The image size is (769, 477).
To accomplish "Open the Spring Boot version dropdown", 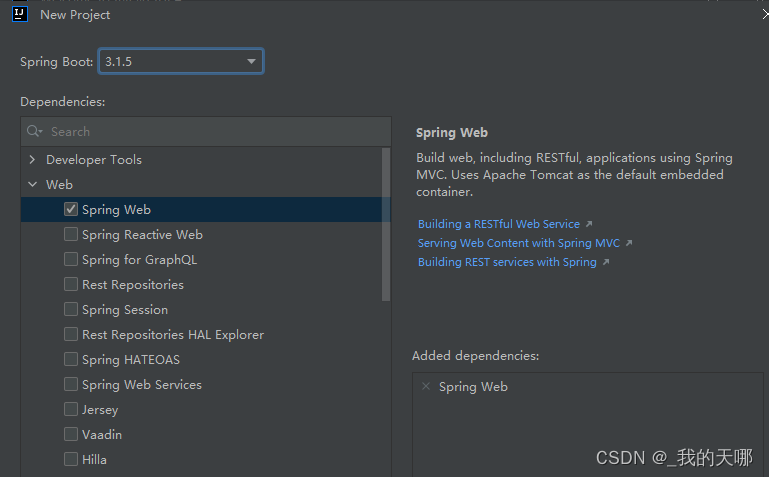I will pos(181,61).
